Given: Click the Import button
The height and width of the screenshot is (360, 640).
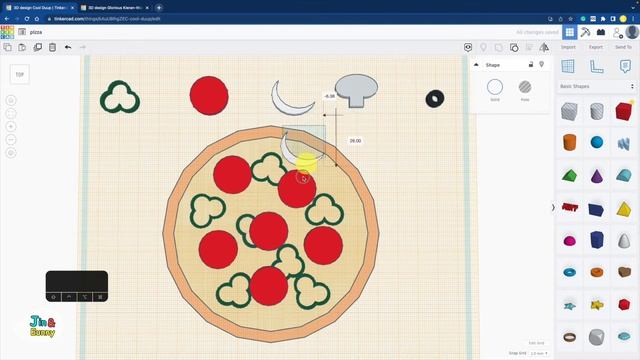Looking at the screenshot, I should pos(568,47).
